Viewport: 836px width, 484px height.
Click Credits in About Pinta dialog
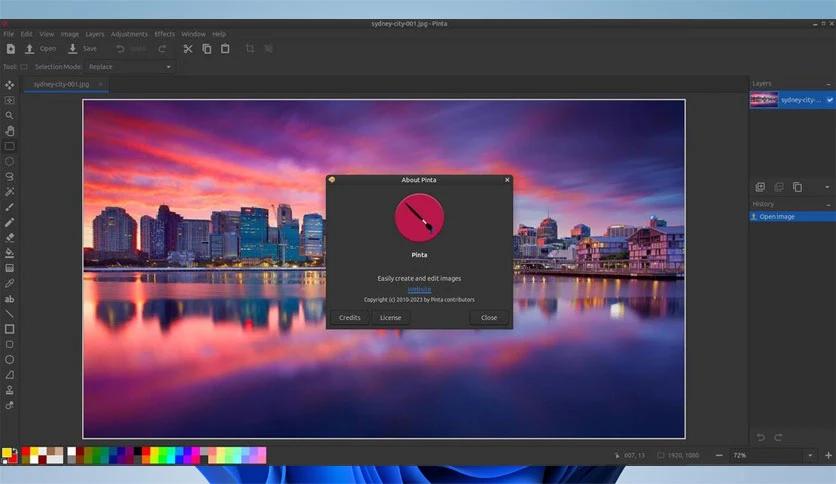pyautogui.click(x=350, y=318)
